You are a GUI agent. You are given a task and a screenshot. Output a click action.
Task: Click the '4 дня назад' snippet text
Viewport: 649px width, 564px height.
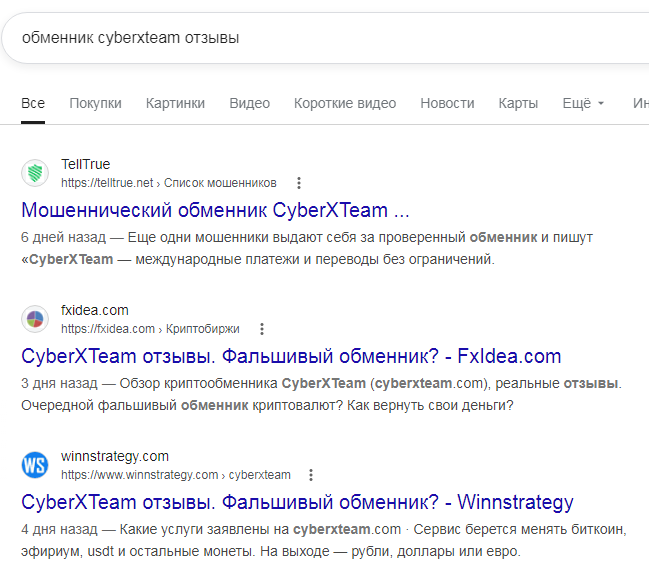59,530
